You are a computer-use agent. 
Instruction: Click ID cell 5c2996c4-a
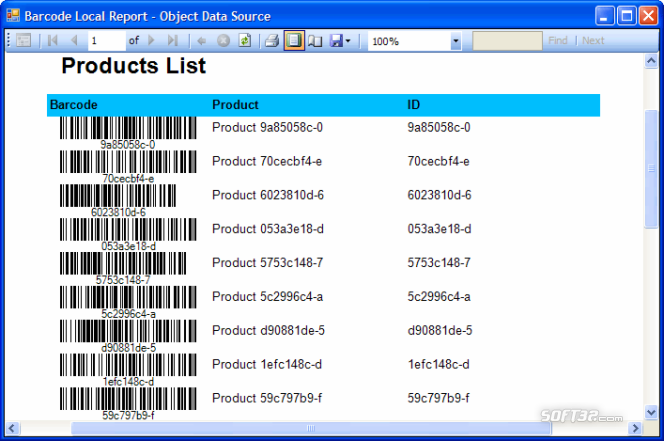(439, 297)
